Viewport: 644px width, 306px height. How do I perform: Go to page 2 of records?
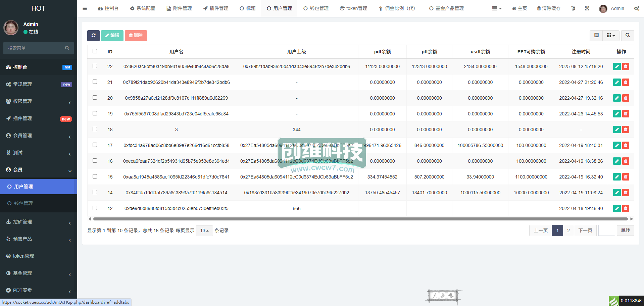[x=568, y=231]
